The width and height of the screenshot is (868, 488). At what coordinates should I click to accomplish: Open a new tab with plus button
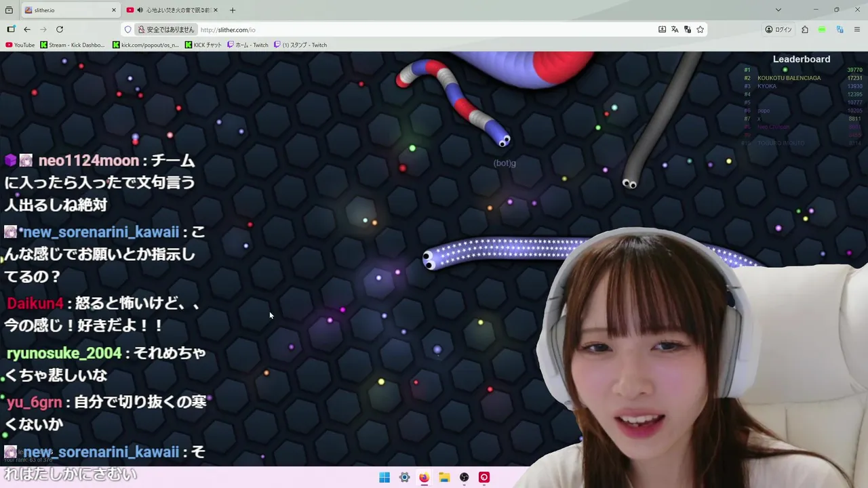233,10
